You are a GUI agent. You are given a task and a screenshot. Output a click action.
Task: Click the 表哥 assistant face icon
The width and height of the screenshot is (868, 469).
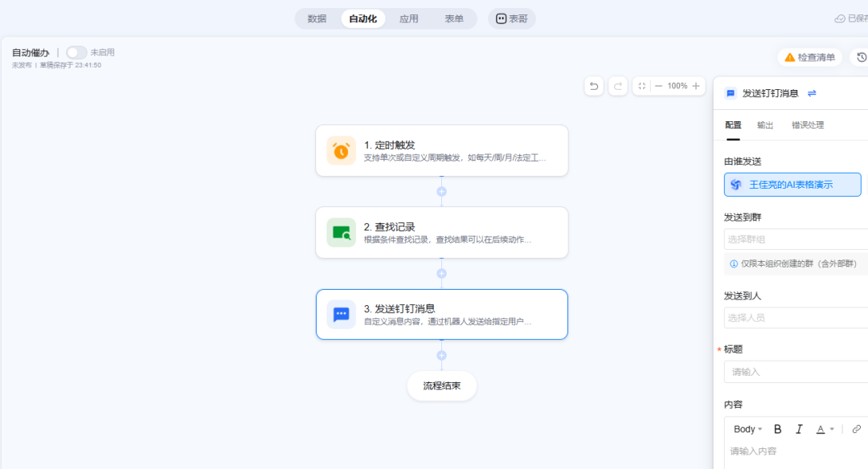coord(501,18)
